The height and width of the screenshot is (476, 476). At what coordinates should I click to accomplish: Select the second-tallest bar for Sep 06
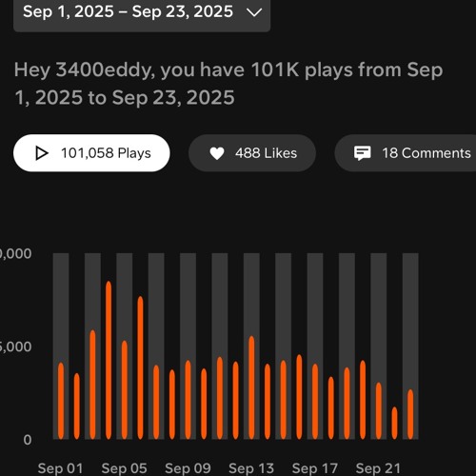140,367
